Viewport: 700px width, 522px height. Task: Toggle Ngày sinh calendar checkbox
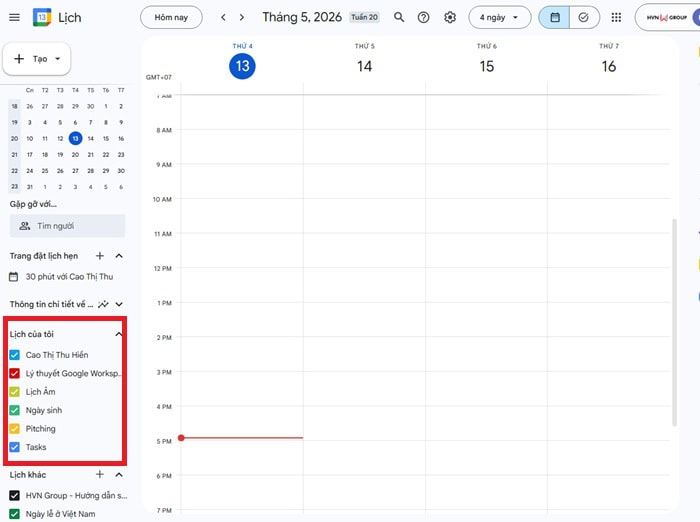(15, 410)
